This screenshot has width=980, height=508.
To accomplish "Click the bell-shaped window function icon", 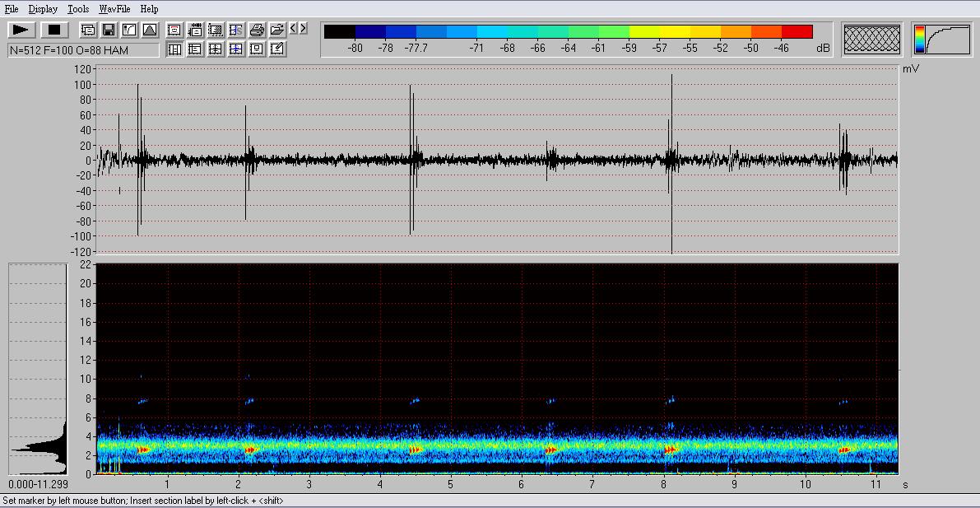I will pyautogui.click(x=150, y=30).
